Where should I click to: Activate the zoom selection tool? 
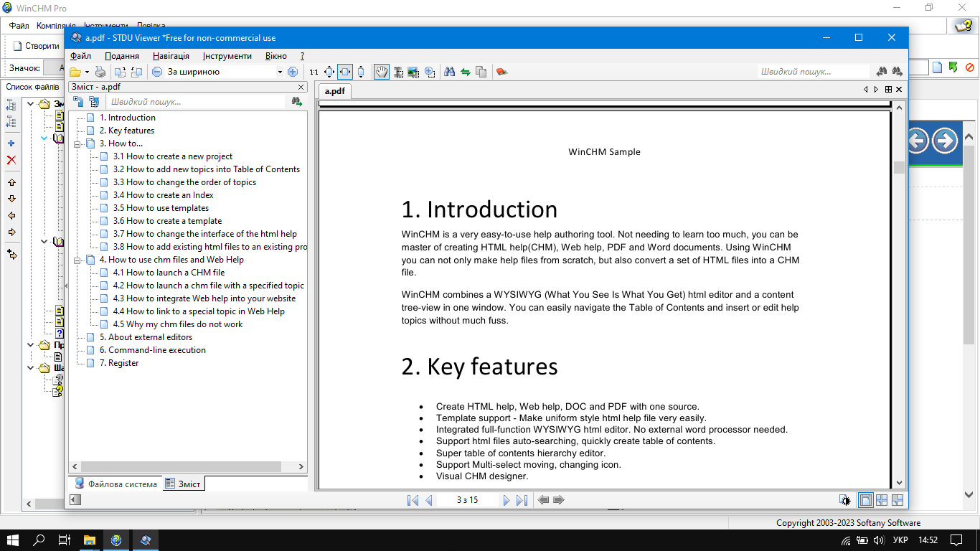[x=430, y=72]
